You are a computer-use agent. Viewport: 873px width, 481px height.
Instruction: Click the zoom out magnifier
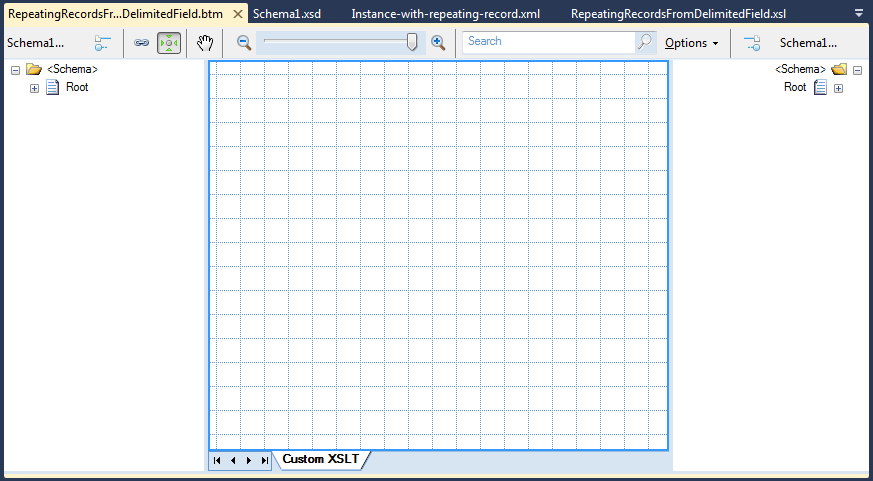click(x=244, y=42)
